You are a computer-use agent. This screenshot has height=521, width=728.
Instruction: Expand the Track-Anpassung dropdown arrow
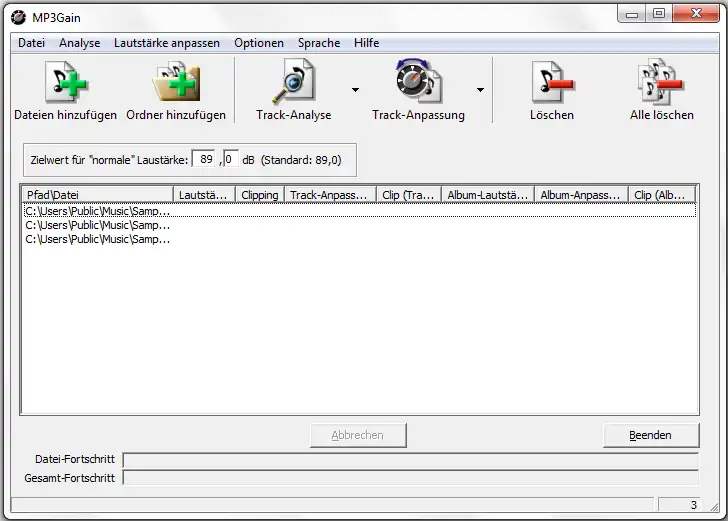click(480, 90)
